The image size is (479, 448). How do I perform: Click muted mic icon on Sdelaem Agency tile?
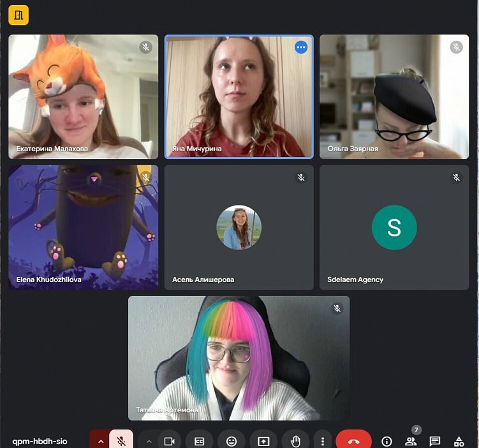tap(456, 177)
